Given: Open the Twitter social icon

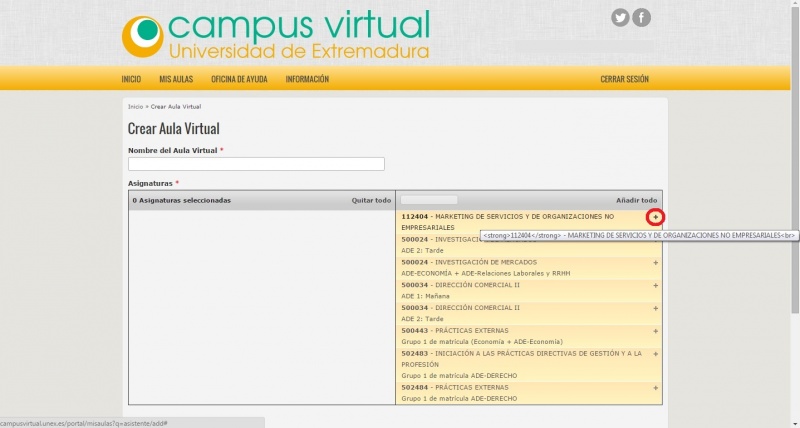Looking at the screenshot, I should (x=620, y=17).
